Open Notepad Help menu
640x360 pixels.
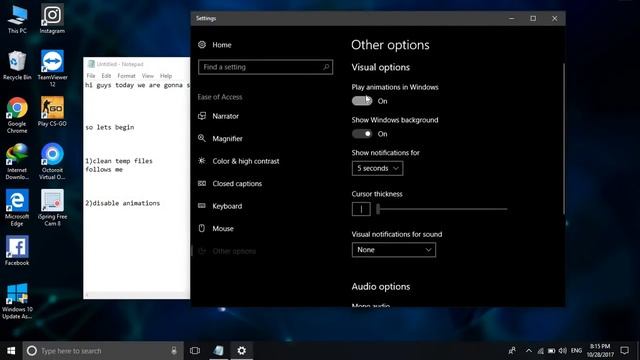point(166,76)
